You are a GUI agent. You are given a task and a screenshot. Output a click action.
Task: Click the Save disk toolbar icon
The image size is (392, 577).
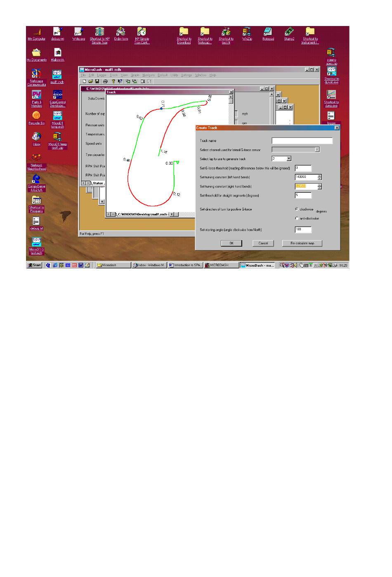97,81
